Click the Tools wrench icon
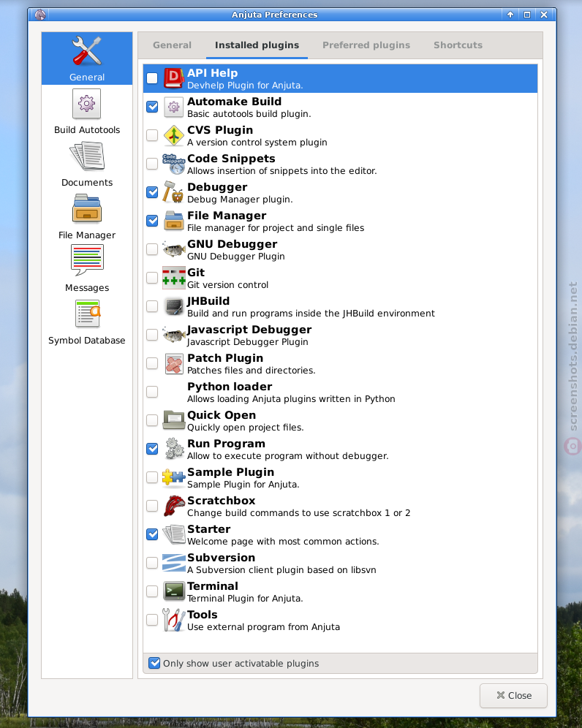Image resolution: width=582 pixels, height=728 pixels. click(174, 620)
